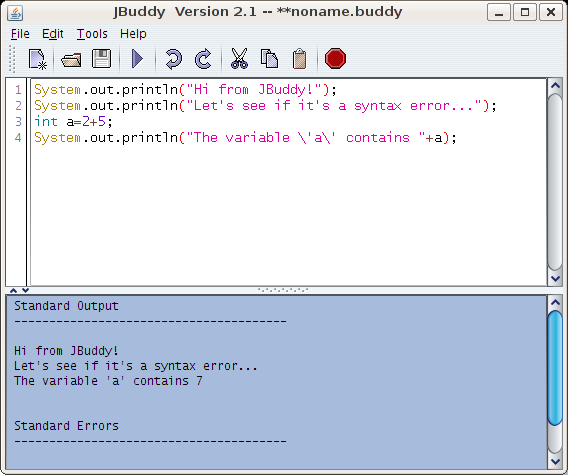Undo last edit using toolbar arrow
This screenshot has width=568, height=475.
pyautogui.click(x=174, y=59)
